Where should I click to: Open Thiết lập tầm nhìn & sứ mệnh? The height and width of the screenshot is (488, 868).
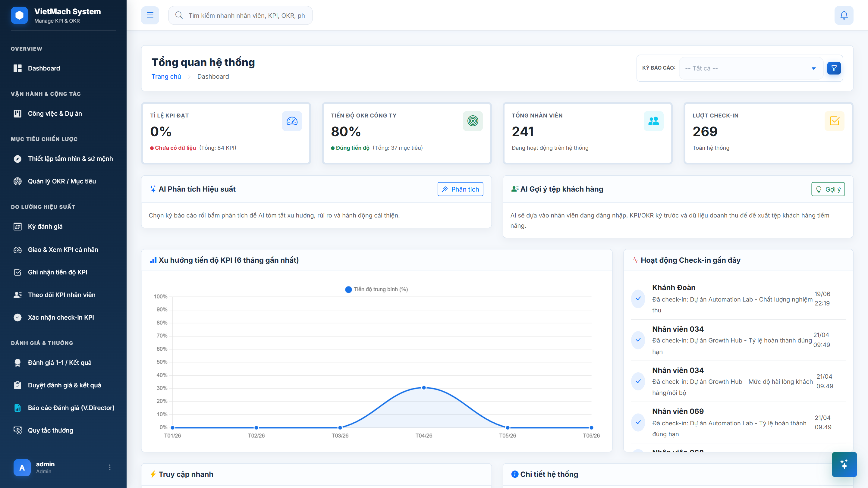tap(63, 159)
